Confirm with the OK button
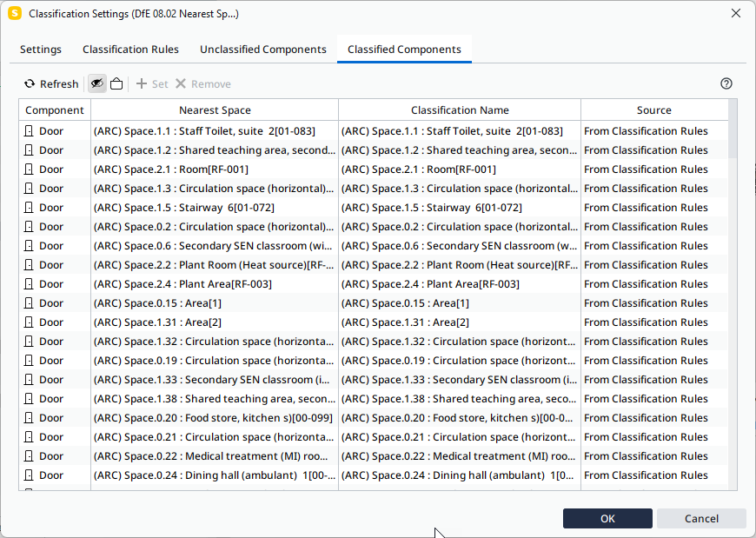756x538 pixels. [x=607, y=519]
